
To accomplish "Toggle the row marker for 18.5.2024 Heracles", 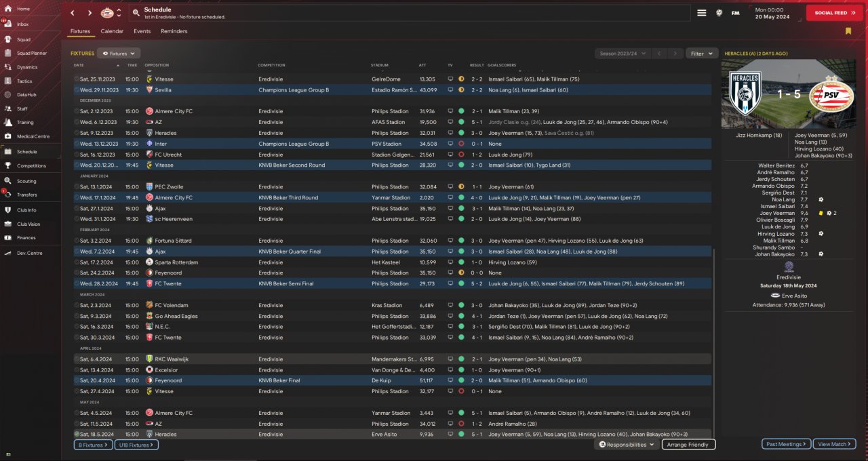I will (x=77, y=434).
